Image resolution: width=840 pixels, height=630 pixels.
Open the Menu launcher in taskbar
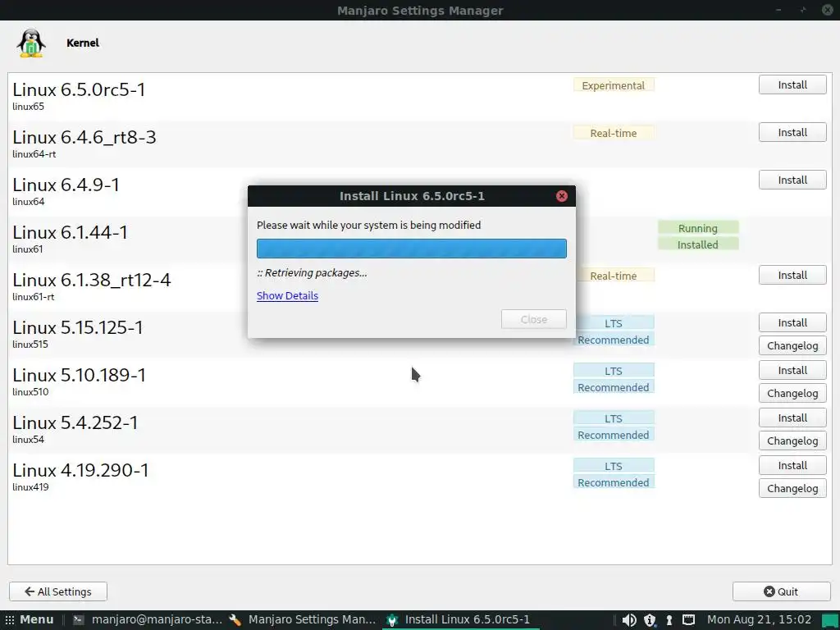pyautogui.click(x=30, y=620)
